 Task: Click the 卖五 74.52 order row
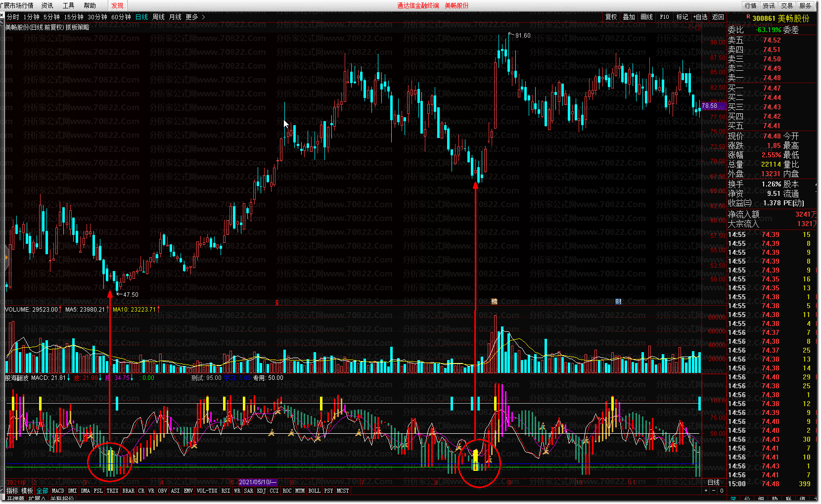coord(772,40)
